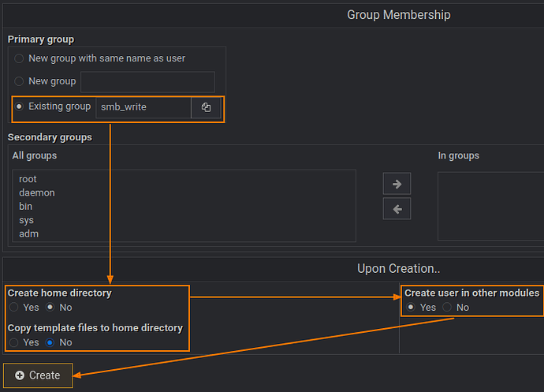
Task: Choose Yes for create user in other modules
Action: click(x=411, y=307)
